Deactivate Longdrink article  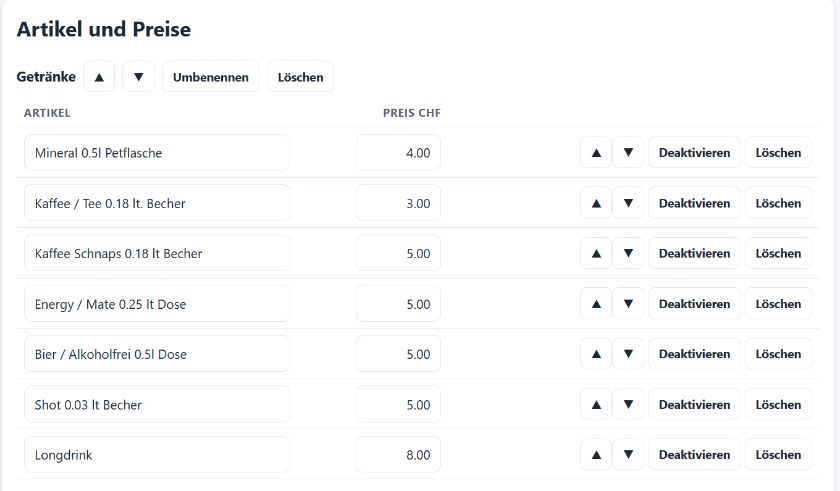pyautogui.click(x=694, y=455)
